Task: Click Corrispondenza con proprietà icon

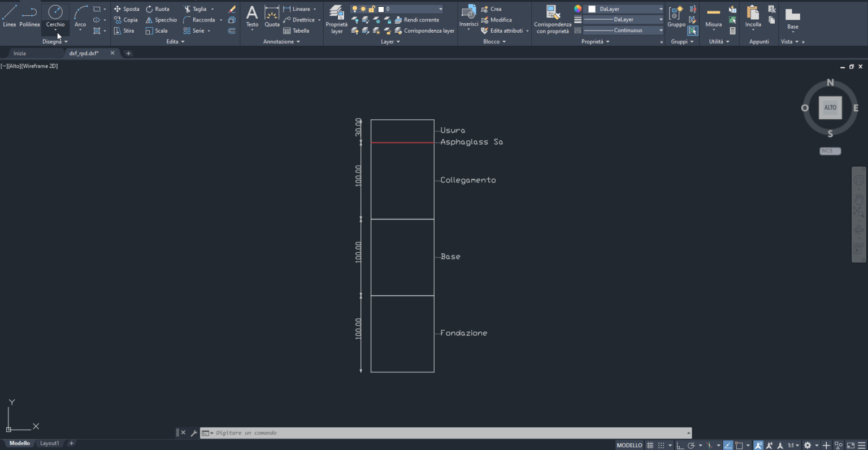Action: [x=553, y=19]
